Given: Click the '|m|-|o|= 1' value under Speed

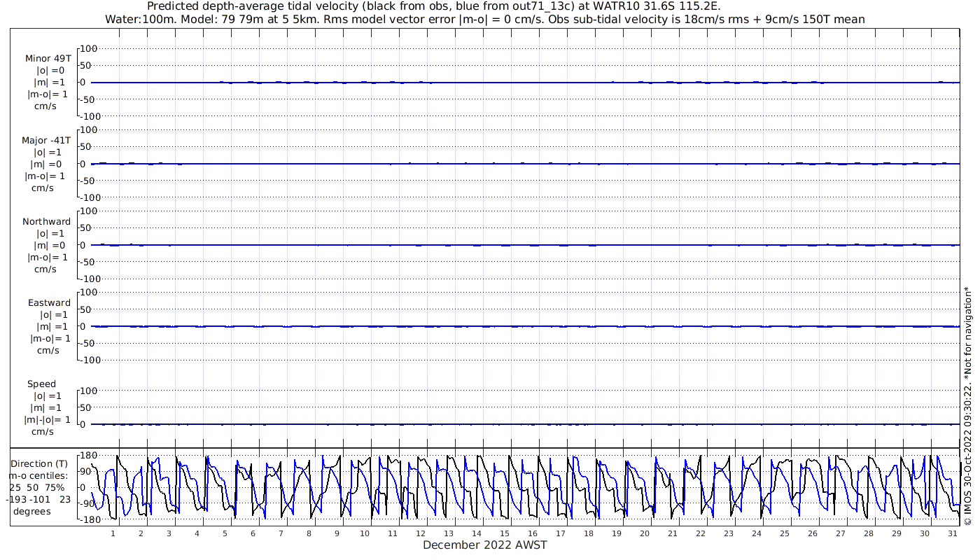Looking at the screenshot, I should pos(48,420).
